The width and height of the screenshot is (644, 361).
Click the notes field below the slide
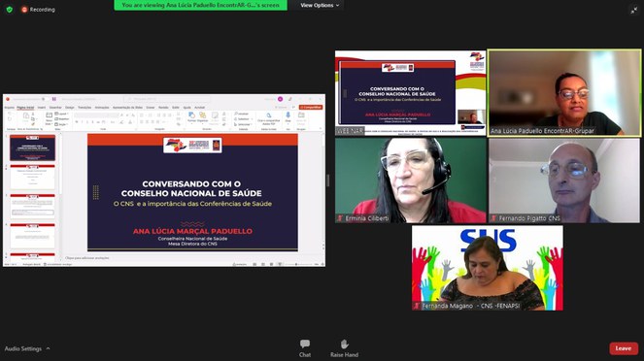pyautogui.click(x=193, y=258)
